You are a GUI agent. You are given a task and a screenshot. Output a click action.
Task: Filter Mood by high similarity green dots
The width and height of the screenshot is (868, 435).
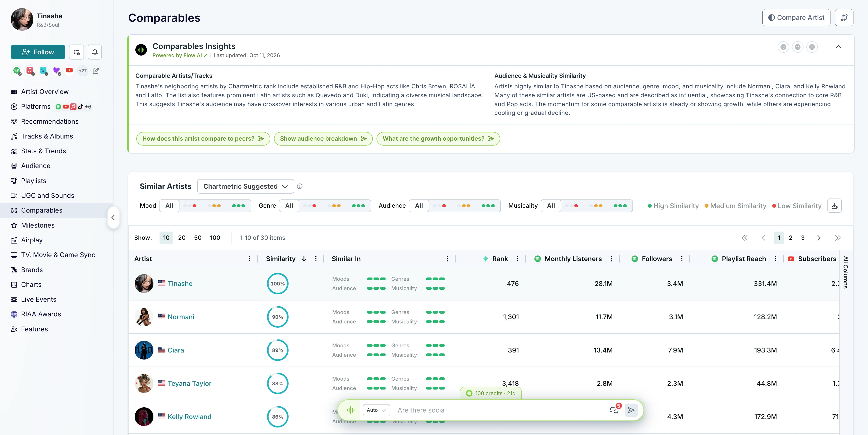point(239,206)
